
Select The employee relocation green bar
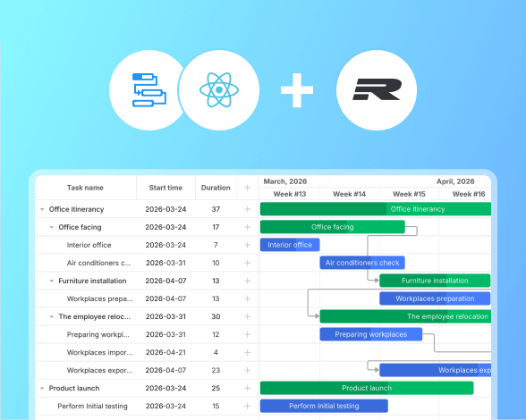pos(405,316)
